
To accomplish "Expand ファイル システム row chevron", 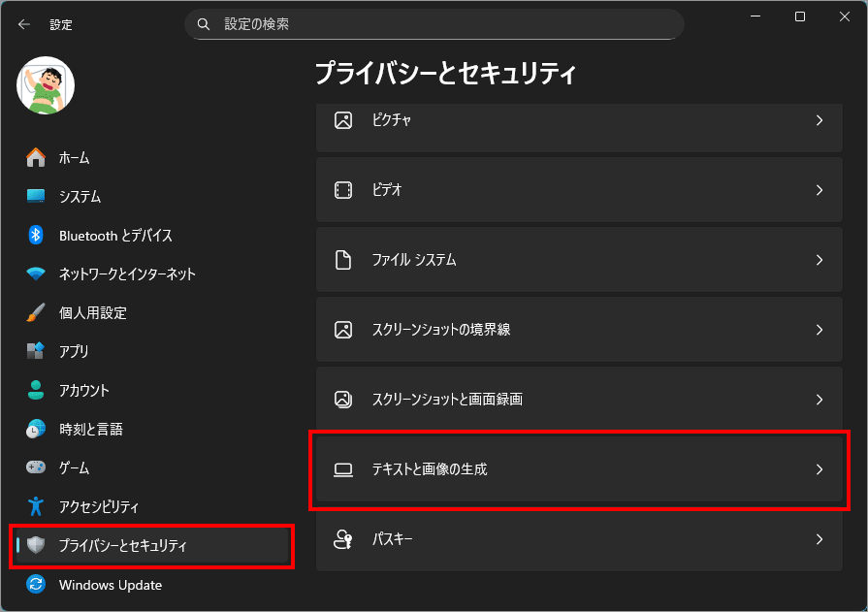I will tap(819, 260).
